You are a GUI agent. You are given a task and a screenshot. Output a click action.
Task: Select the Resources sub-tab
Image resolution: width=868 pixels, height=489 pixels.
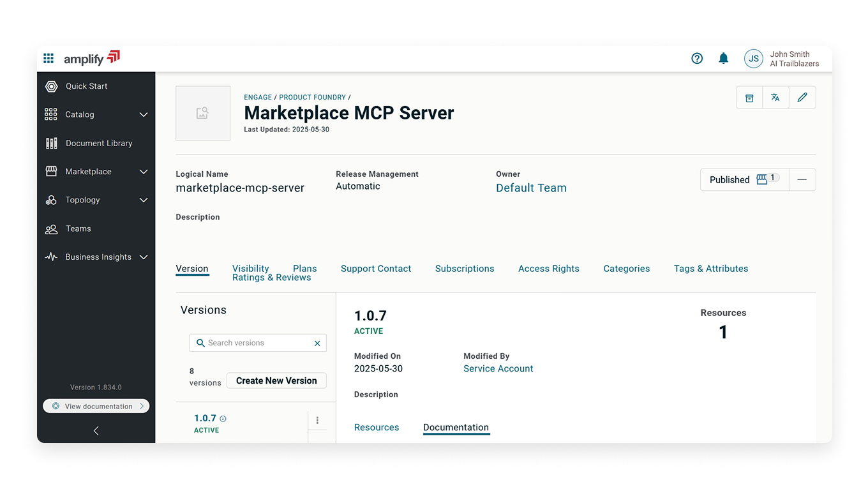pyautogui.click(x=377, y=428)
